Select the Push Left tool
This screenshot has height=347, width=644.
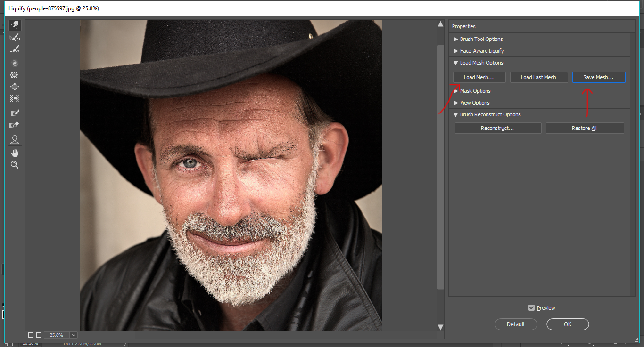point(15,98)
